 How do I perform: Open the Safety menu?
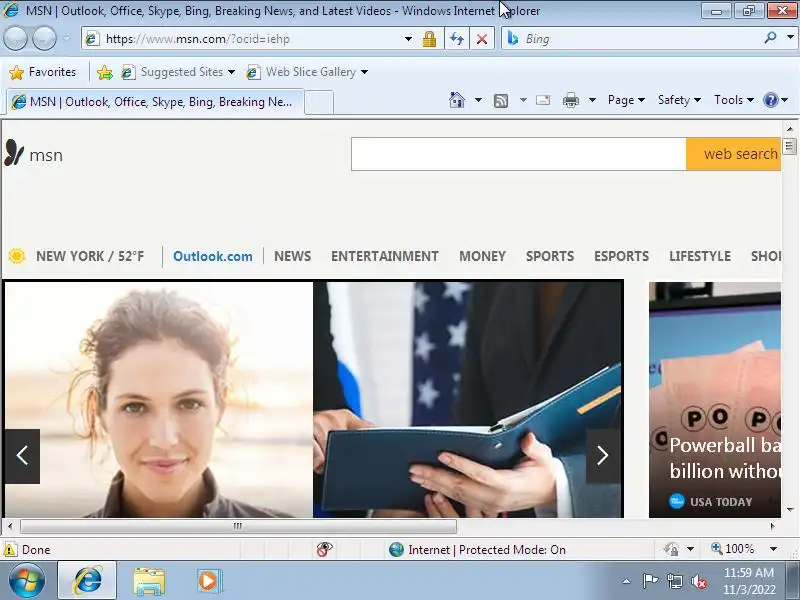(679, 100)
